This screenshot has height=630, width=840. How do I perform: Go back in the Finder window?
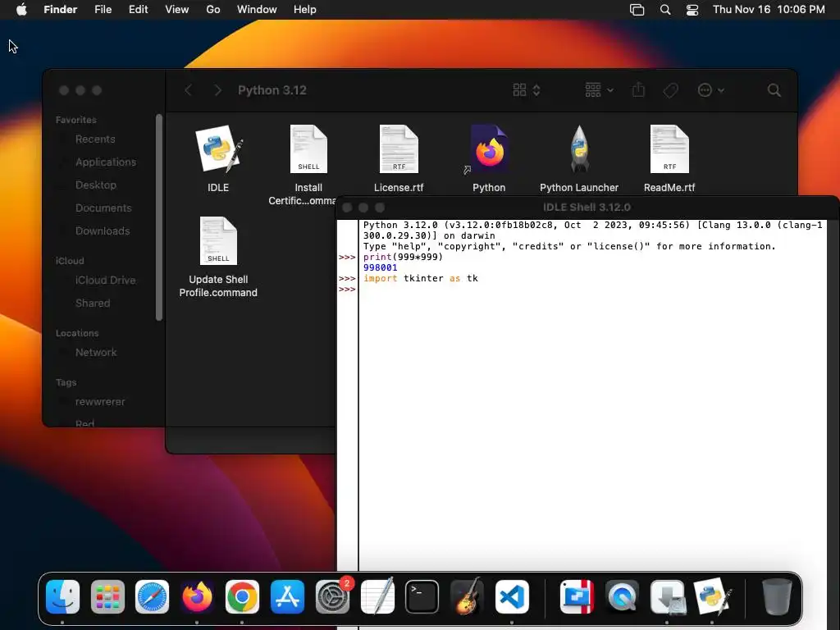tap(188, 90)
